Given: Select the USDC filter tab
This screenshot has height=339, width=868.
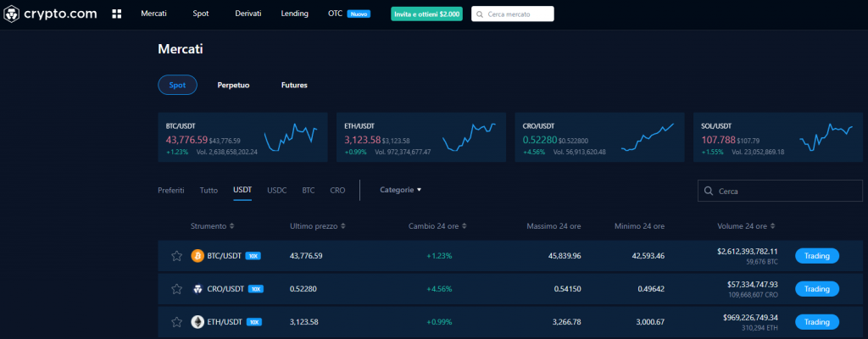Looking at the screenshot, I should (277, 190).
